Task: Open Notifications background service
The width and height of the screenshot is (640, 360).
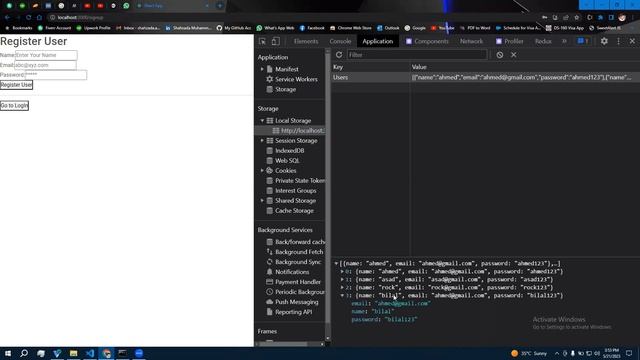Action: (292, 272)
